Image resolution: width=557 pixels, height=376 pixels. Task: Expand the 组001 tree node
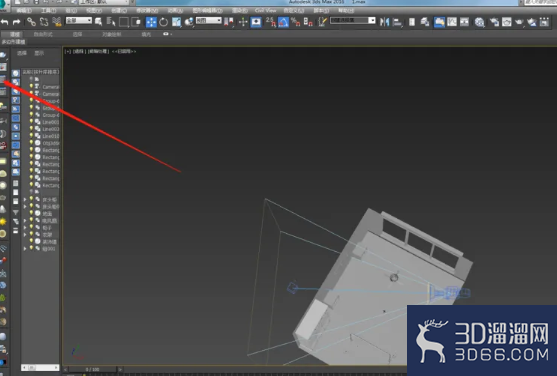25,249
